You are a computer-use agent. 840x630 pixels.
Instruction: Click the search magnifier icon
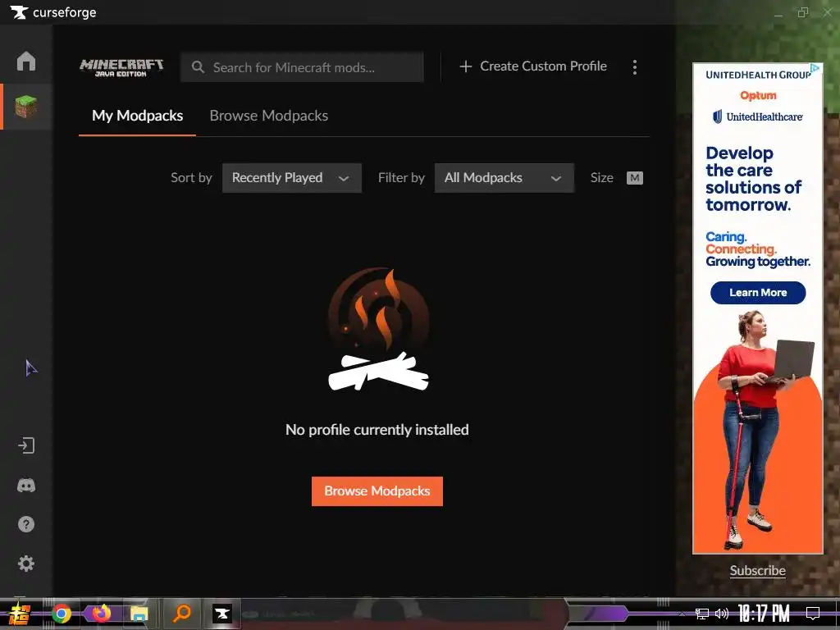(x=198, y=67)
